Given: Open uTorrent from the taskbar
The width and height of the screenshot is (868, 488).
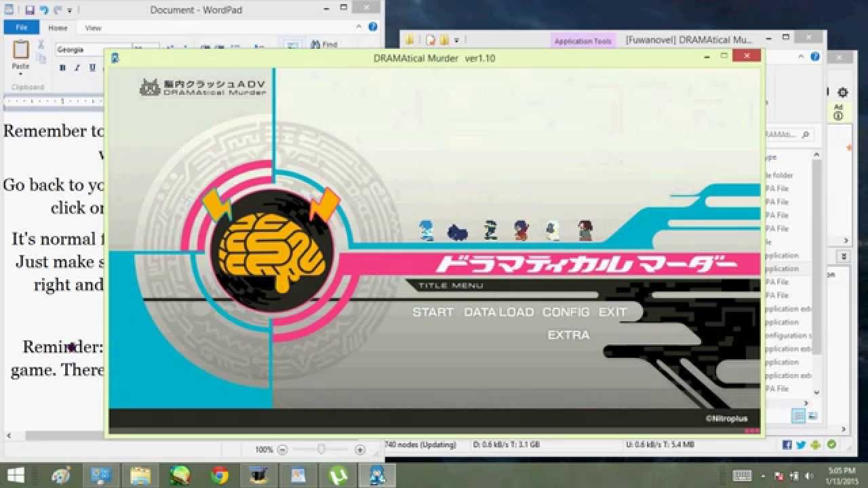Looking at the screenshot, I should pyautogui.click(x=338, y=475).
